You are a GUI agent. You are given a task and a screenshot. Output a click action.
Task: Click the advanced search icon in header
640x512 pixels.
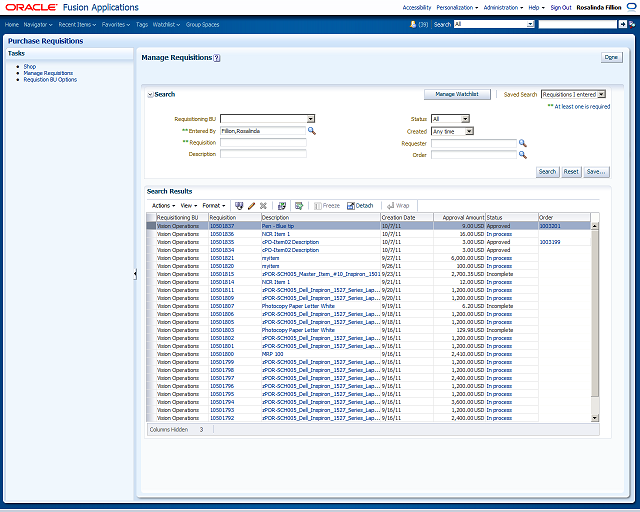coord(632,24)
